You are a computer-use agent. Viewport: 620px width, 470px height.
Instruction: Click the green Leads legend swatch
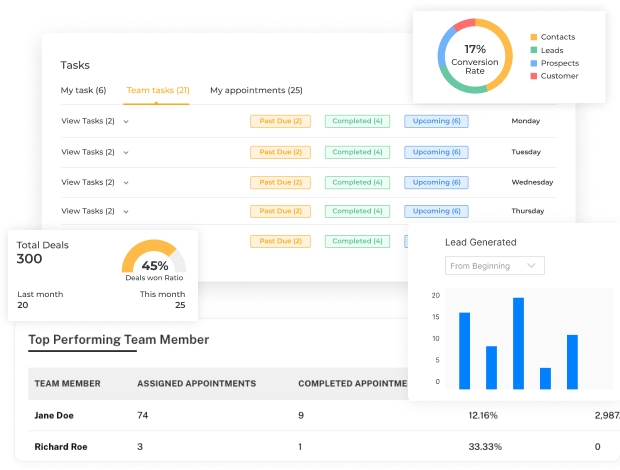click(534, 50)
